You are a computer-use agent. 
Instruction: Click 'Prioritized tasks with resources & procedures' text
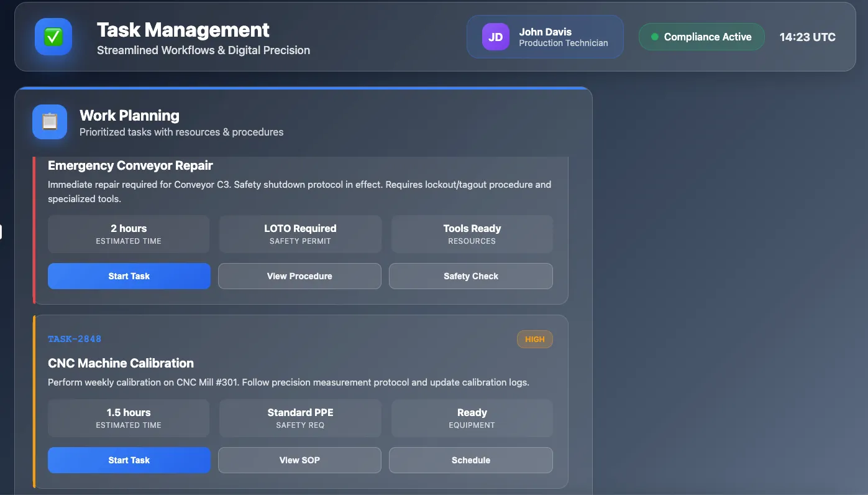pos(181,132)
